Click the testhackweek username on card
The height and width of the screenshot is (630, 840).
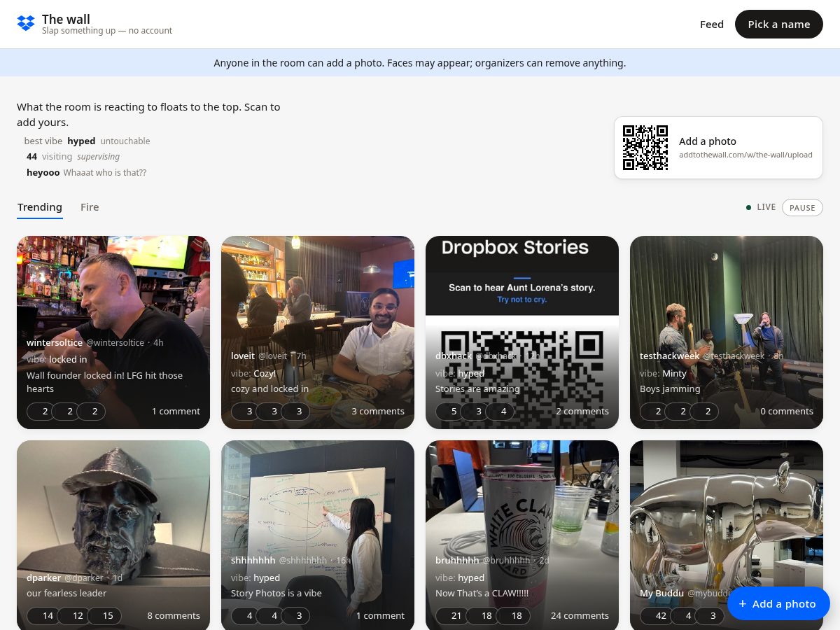click(670, 356)
